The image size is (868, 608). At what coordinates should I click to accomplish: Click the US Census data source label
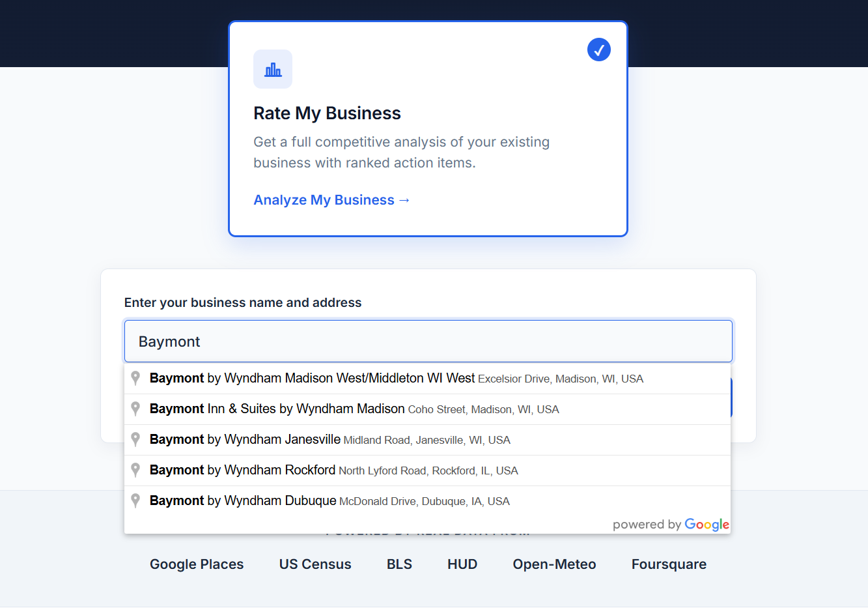[315, 564]
